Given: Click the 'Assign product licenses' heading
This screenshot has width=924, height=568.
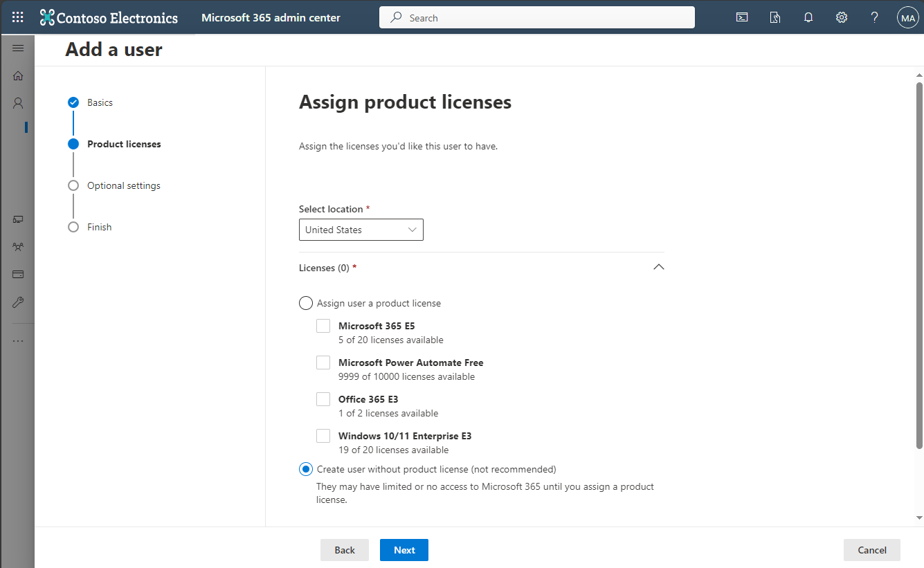Looking at the screenshot, I should coord(405,102).
